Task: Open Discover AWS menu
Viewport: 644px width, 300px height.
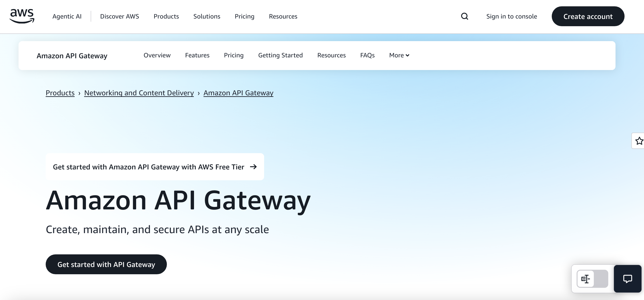Action: click(119, 16)
